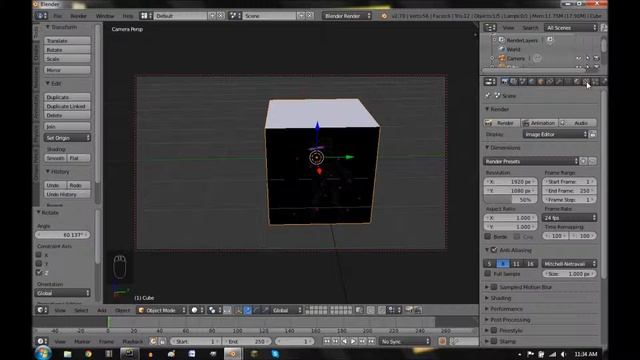Image resolution: width=640 pixels, height=360 pixels.
Task: Click the OpenGL render image icon
Action: tap(409, 310)
